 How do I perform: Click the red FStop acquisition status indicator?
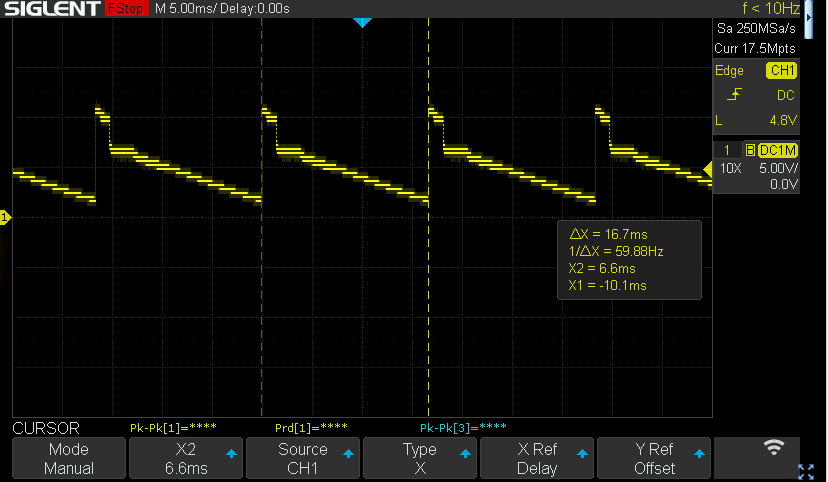126,8
